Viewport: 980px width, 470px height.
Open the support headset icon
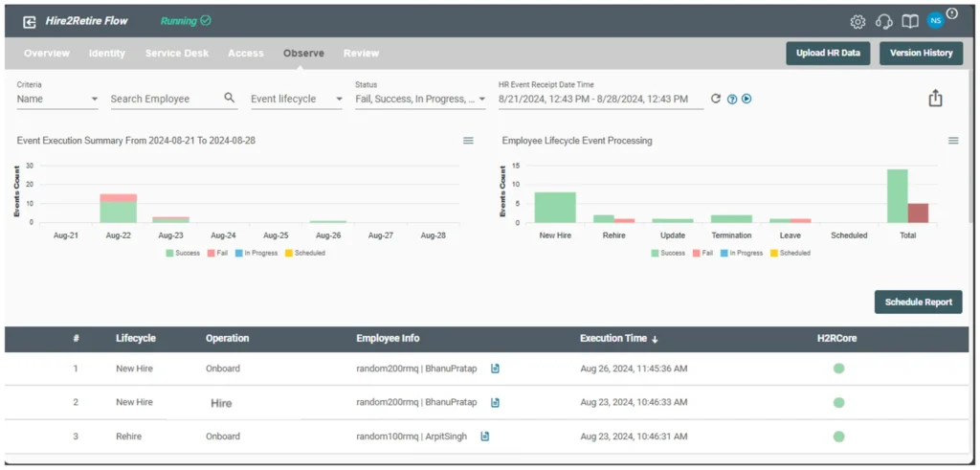[883, 22]
